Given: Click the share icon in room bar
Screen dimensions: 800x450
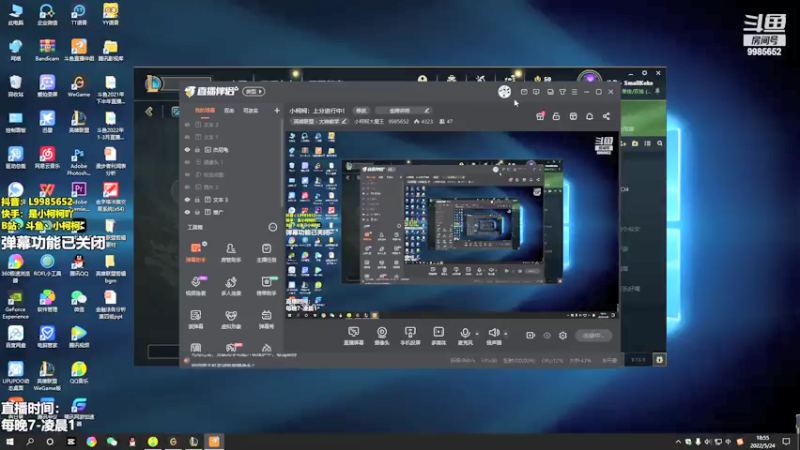Looking at the screenshot, I should point(606,116).
